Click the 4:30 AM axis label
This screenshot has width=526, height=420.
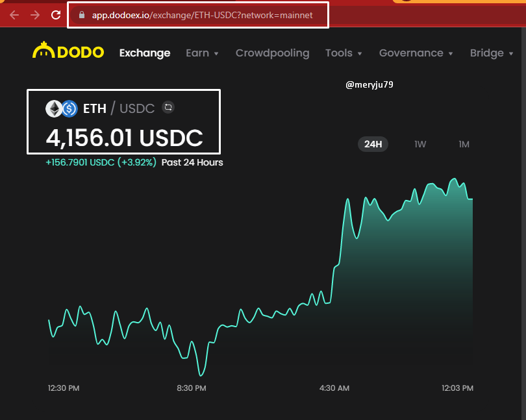click(334, 388)
